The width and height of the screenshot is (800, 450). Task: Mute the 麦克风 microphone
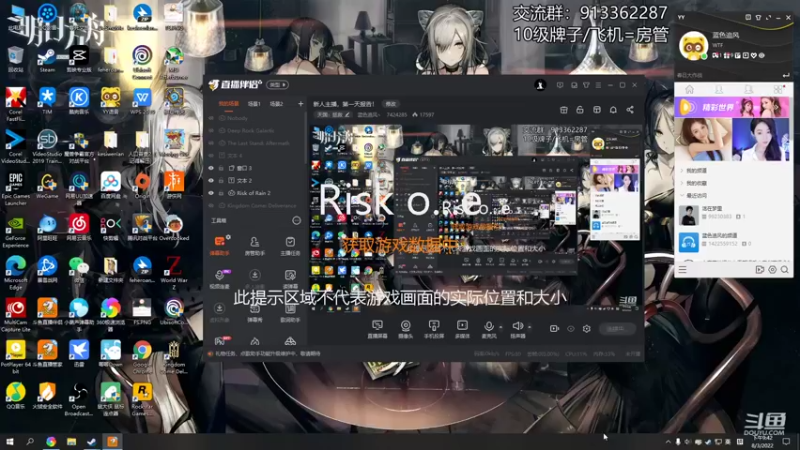pos(488,329)
